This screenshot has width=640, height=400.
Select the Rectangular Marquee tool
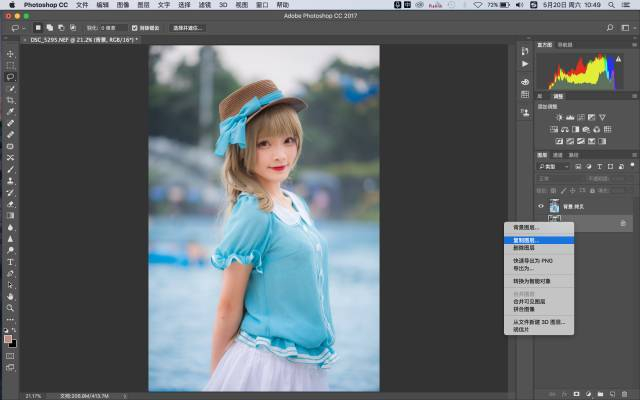point(10,64)
